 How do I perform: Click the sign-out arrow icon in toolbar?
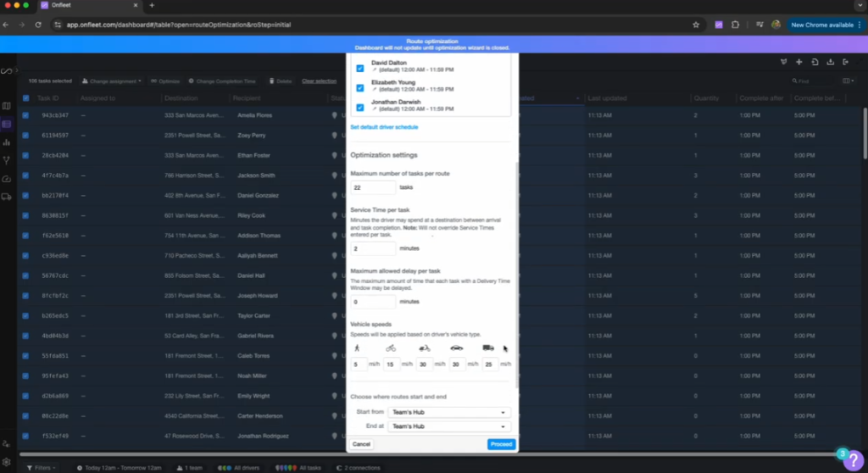(x=845, y=62)
